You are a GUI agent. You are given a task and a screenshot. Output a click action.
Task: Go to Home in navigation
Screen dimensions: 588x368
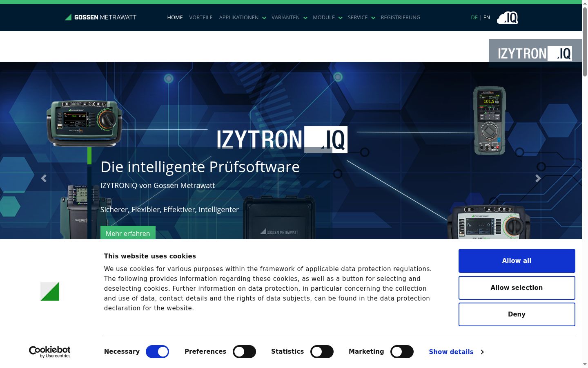click(175, 18)
